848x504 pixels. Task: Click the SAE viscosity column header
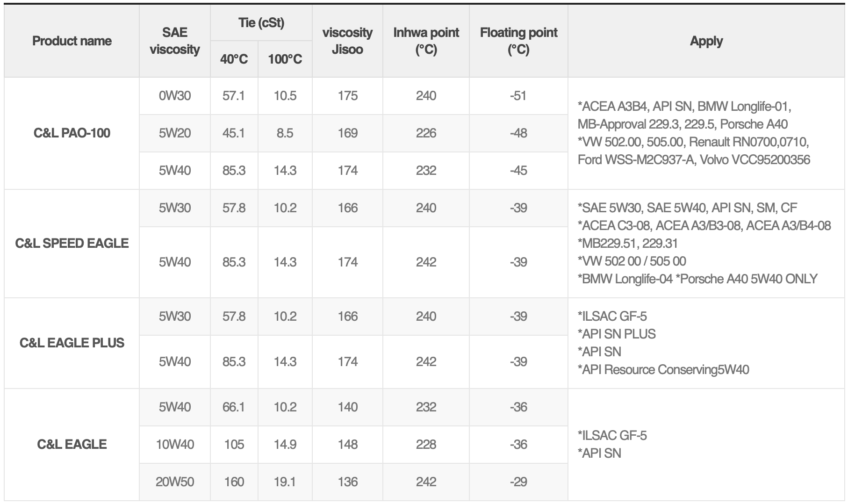point(175,41)
